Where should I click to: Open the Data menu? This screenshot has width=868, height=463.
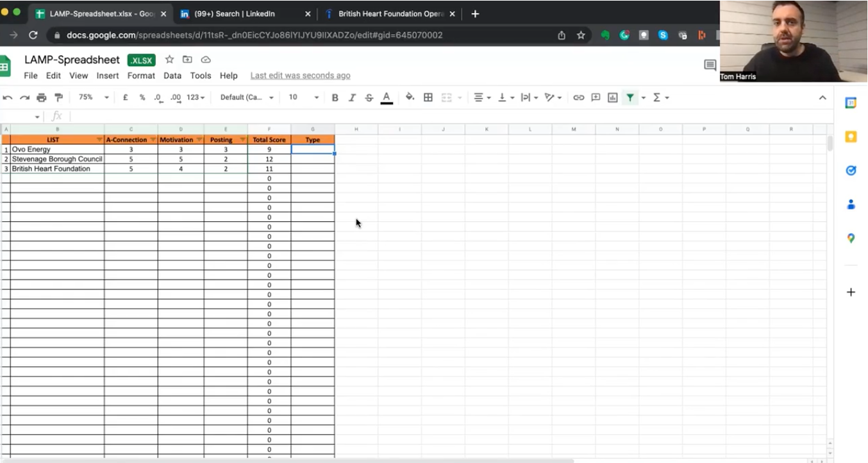point(172,76)
